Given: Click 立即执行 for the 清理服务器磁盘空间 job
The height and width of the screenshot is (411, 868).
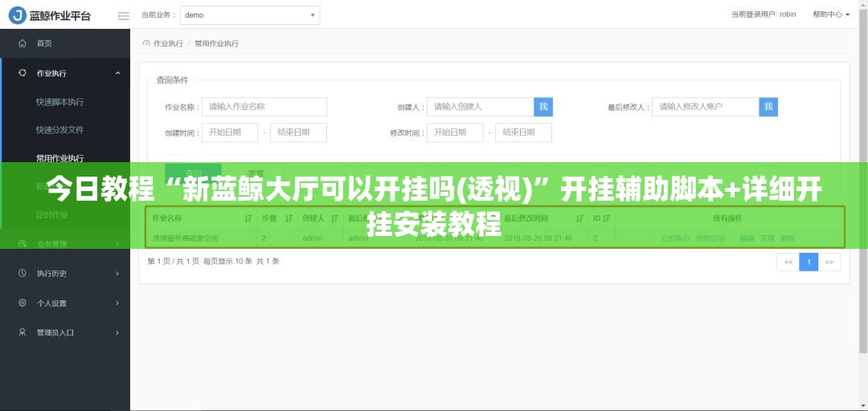Looking at the screenshot, I should point(675,238).
